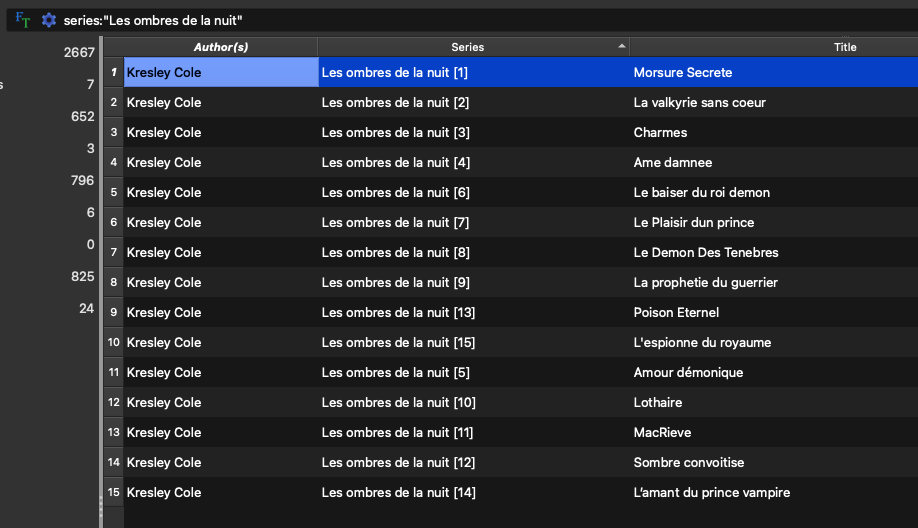Select the MacRieve title cell
Screen dimensions: 918x528
[662, 432]
